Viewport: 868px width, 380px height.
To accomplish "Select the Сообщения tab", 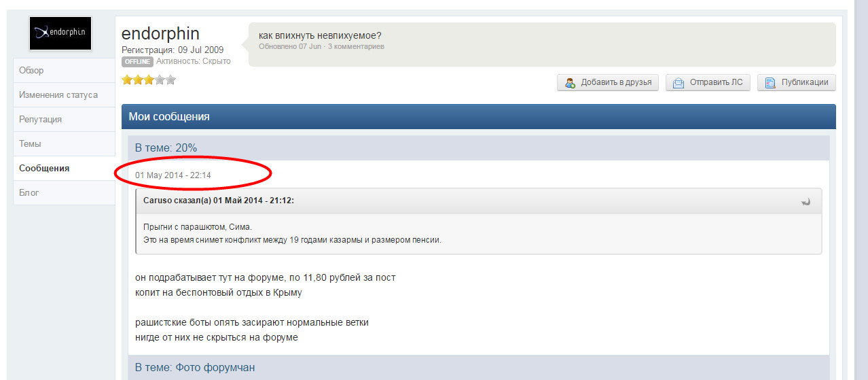I will pyautogui.click(x=64, y=169).
